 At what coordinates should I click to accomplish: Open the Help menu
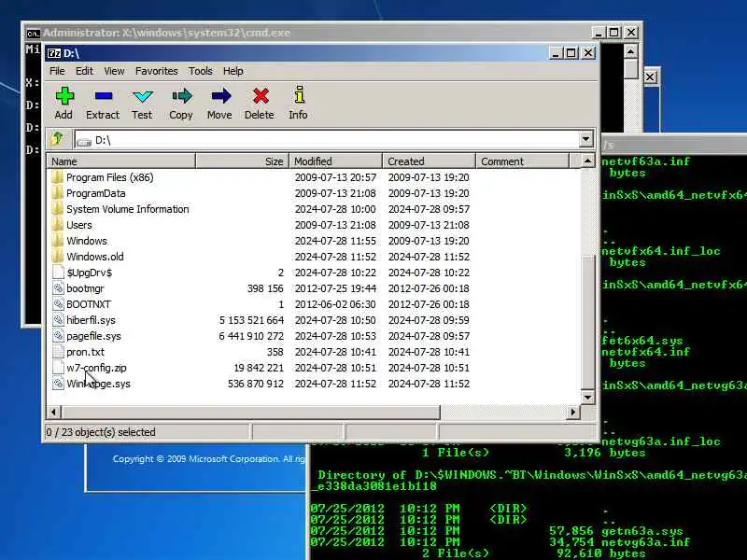233,71
